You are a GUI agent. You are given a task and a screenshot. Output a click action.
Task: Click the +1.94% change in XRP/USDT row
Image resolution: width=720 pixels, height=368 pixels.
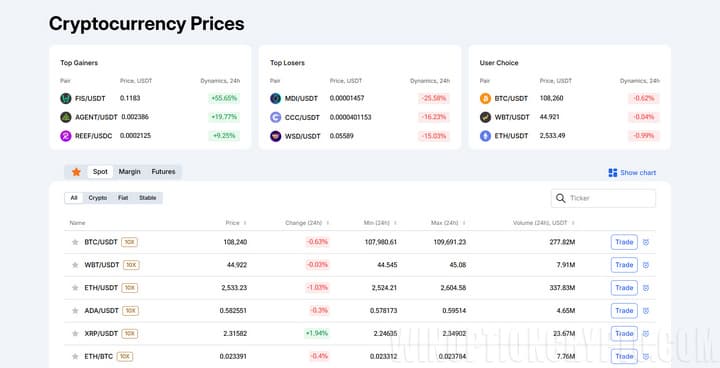[x=316, y=334]
